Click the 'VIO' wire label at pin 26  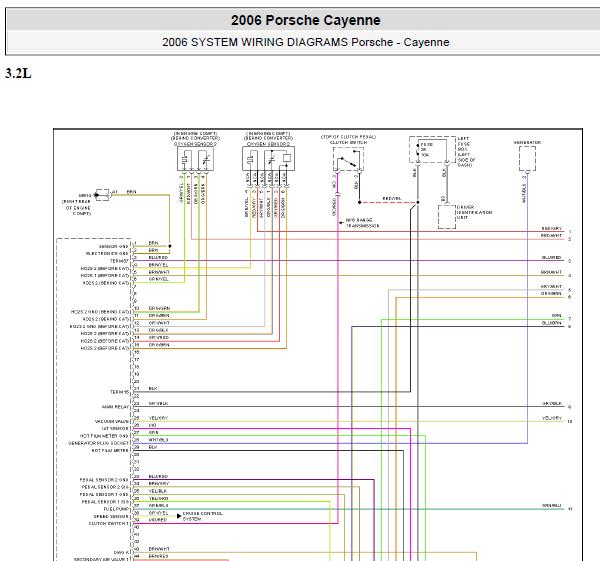pyautogui.click(x=152, y=425)
